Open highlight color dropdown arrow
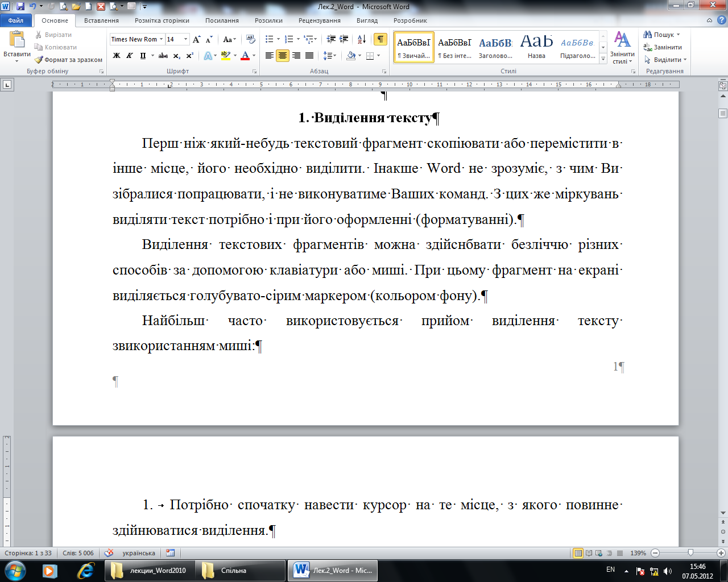Image resolution: width=728 pixels, height=582 pixels. [x=235, y=56]
